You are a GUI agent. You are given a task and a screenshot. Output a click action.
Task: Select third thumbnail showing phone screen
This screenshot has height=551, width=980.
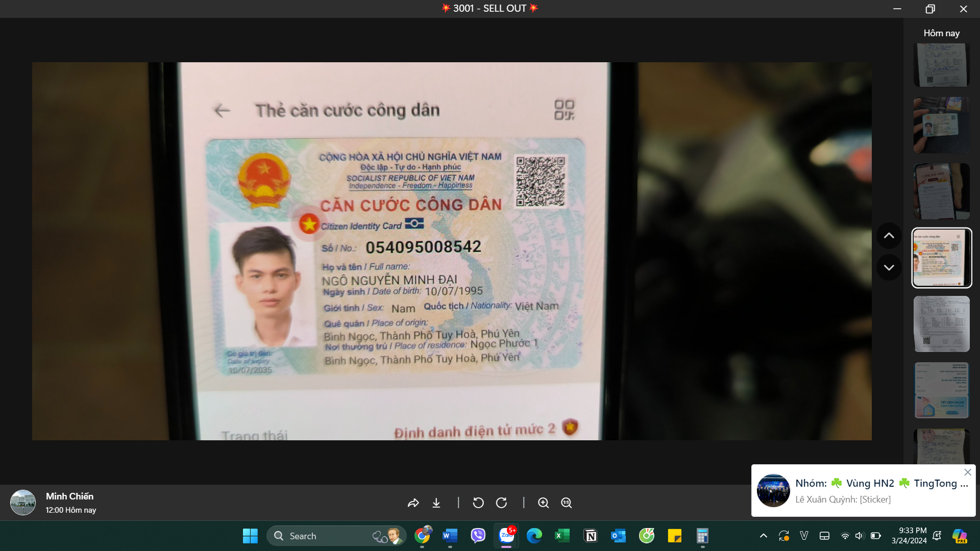(941, 191)
